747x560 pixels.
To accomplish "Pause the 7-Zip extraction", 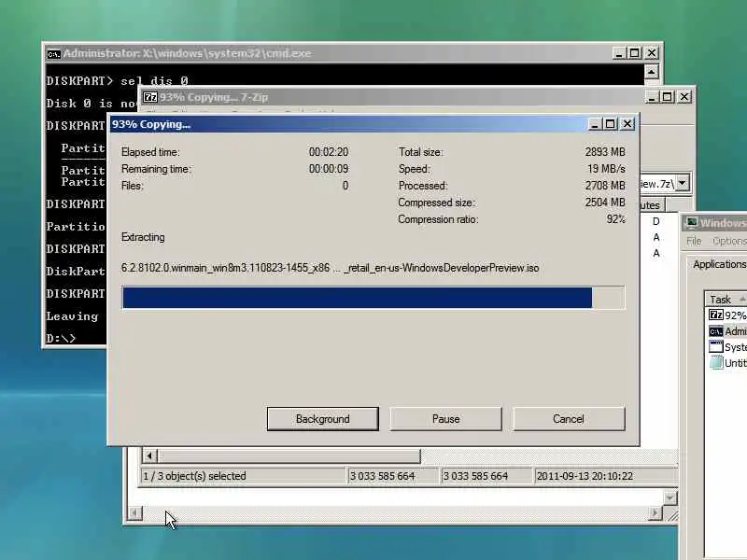I will pos(445,418).
